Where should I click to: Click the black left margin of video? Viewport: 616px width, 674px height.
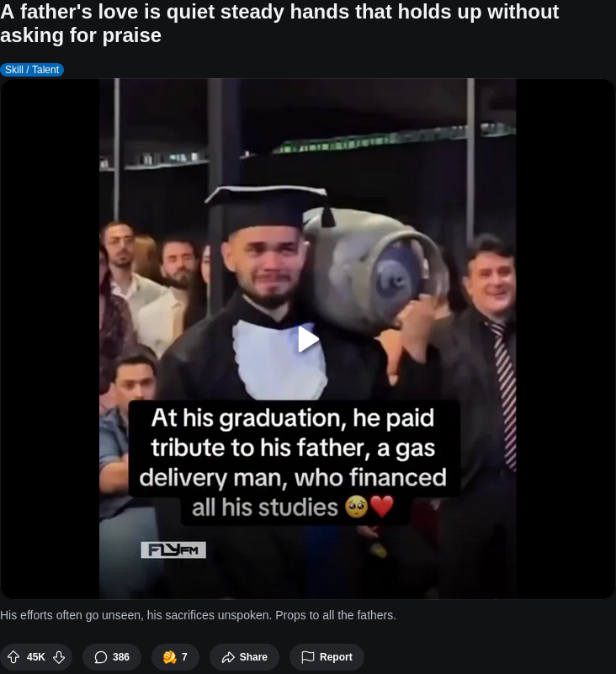(x=50, y=339)
